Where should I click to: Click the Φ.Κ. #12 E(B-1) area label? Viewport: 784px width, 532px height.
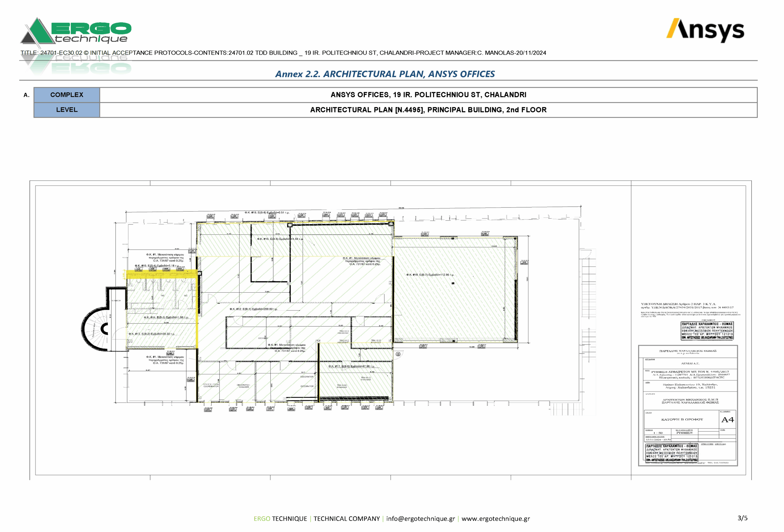pyautogui.click(x=253, y=309)
